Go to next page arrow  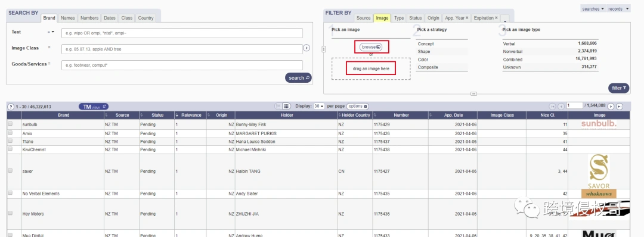611,107
